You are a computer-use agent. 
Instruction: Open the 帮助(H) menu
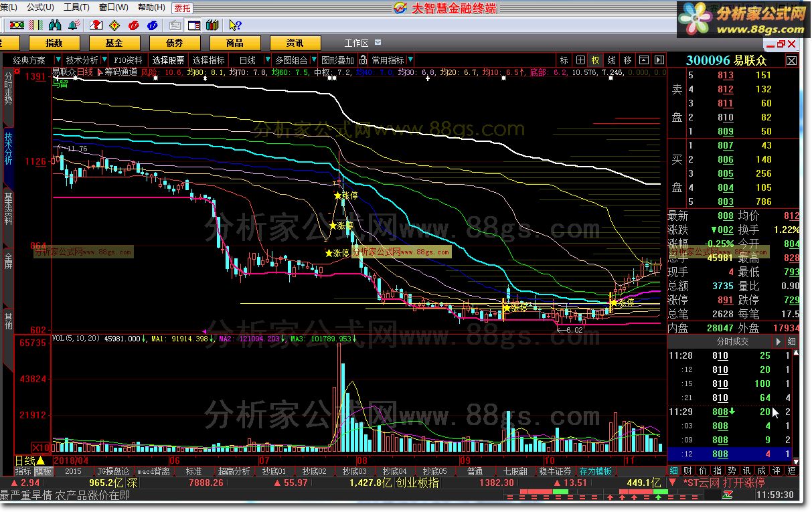151,7
